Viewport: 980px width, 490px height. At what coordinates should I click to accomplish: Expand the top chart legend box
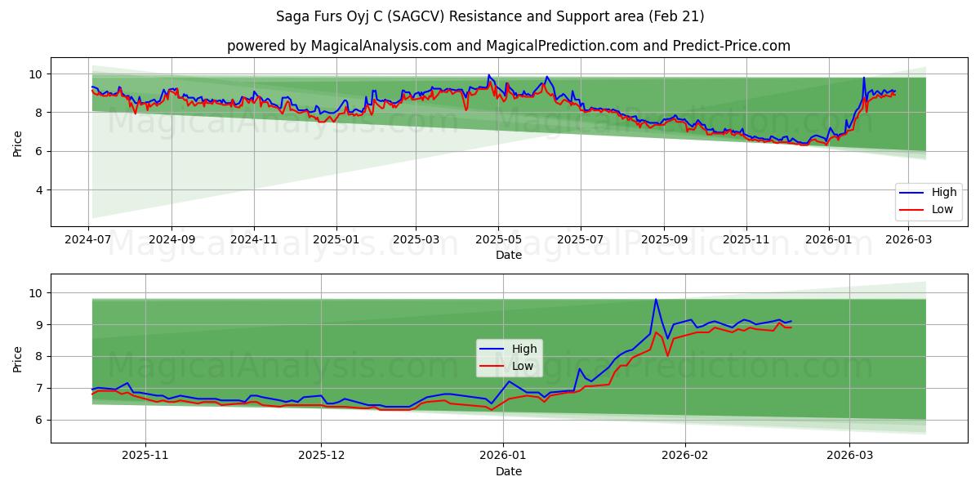(929, 201)
